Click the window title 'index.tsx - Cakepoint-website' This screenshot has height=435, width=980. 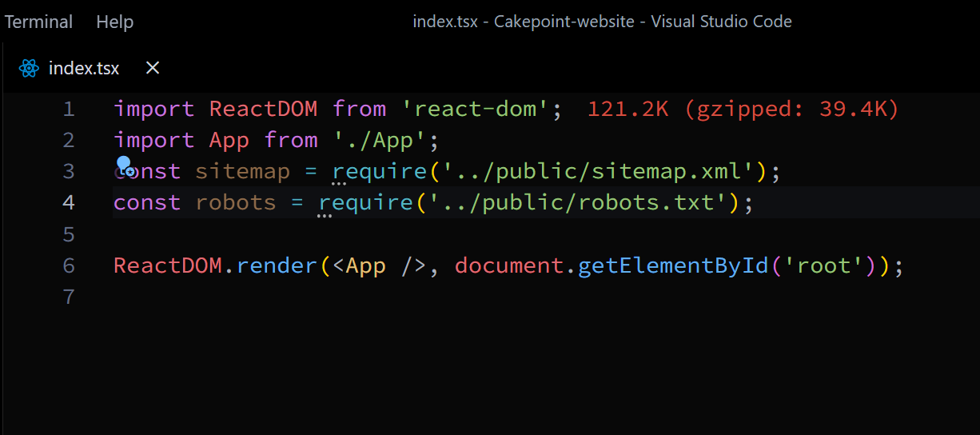click(524, 22)
